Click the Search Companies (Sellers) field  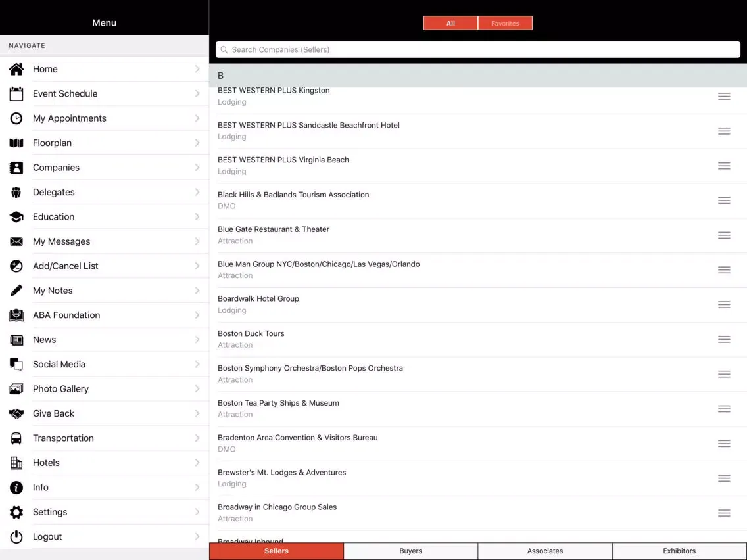[x=478, y=49]
